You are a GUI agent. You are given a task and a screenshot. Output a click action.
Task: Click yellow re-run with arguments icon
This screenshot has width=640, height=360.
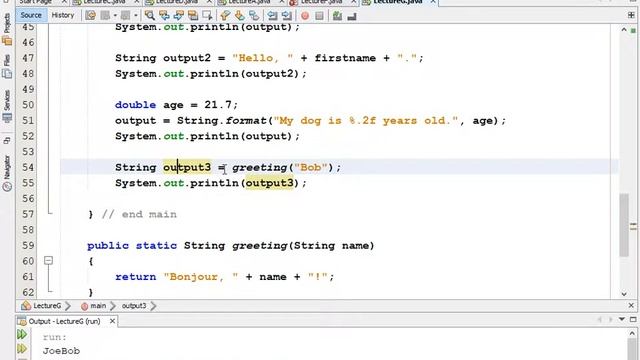coord(22,349)
